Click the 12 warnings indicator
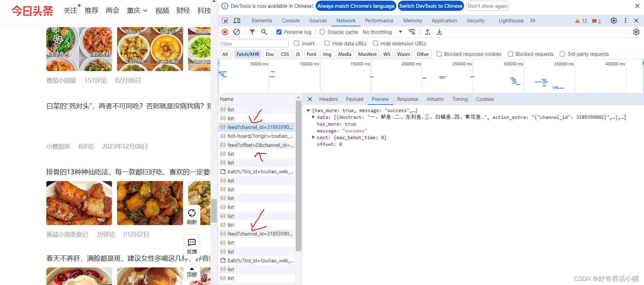Image resolution: width=644 pixels, height=285 pixels. [581, 21]
